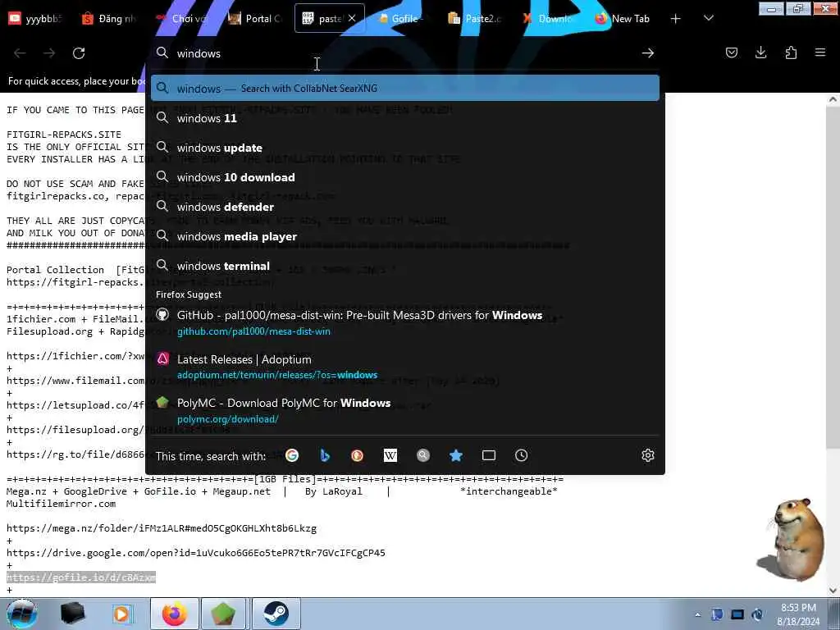
Task: Search history with the clock icon
Action: point(521,455)
